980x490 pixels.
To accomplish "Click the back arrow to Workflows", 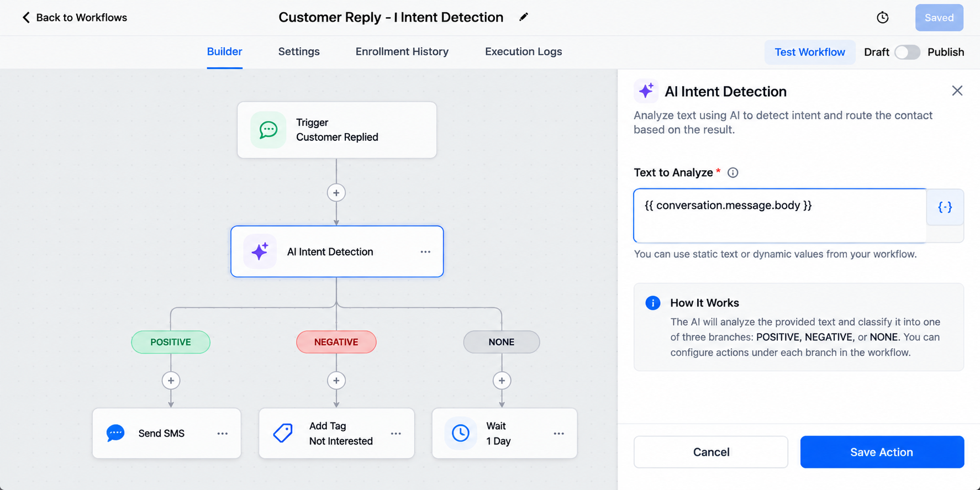I will [26, 18].
